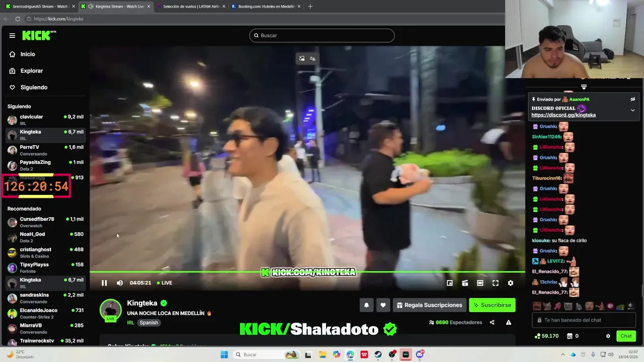This screenshot has width=644, height=362.
Task: Click the chat input field
Action: point(584,320)
